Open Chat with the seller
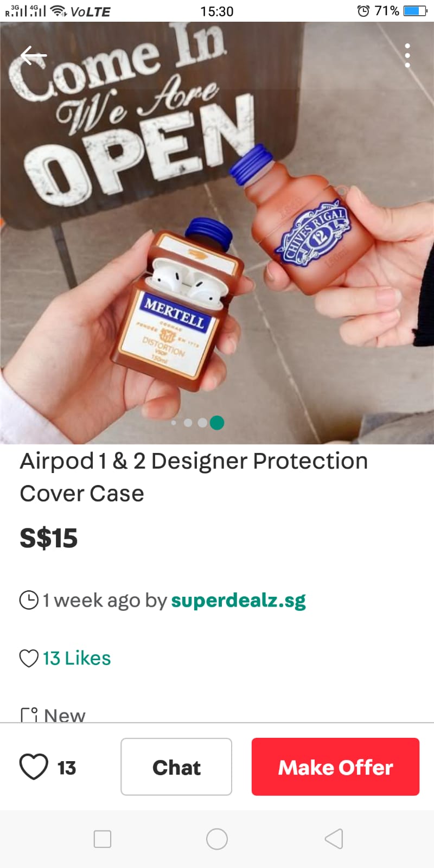Image resolution: width=434 pixels, height=868 pixels. (176, 767)
